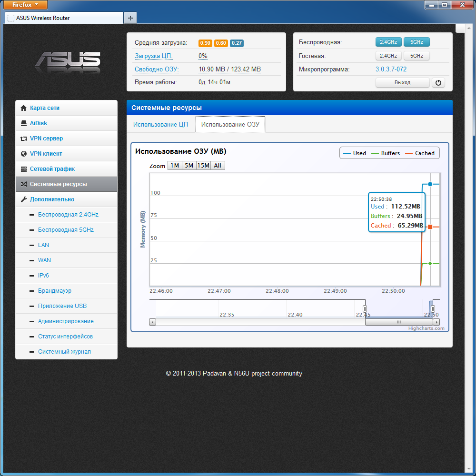
Task: Open the Беспроводная 2.4GHz settings
Action: (66, 215)
